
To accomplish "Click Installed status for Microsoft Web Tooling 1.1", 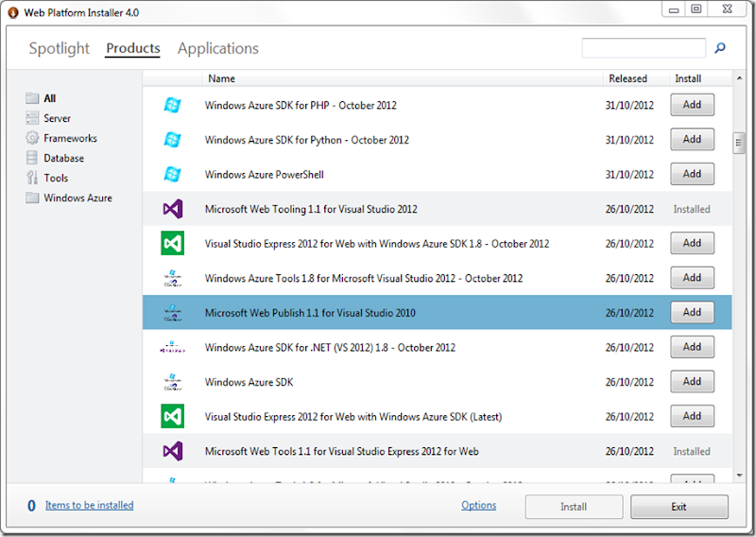I will point(692,209).
